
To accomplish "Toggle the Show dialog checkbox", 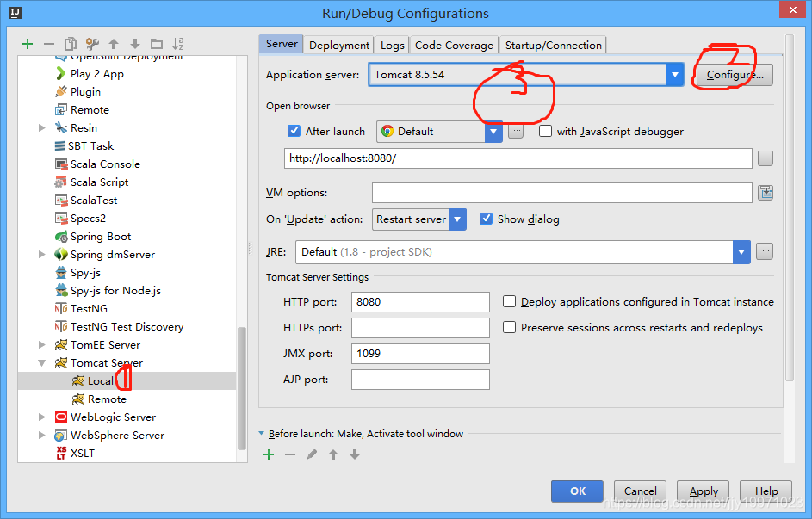I will pos(486,219).
